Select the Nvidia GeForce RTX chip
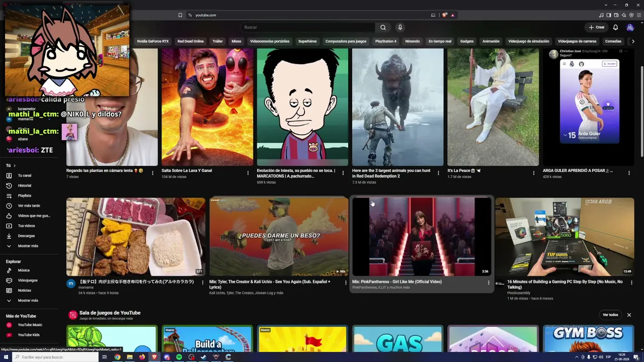This screenshot has height=362, width=644. (x=153, y=41)
